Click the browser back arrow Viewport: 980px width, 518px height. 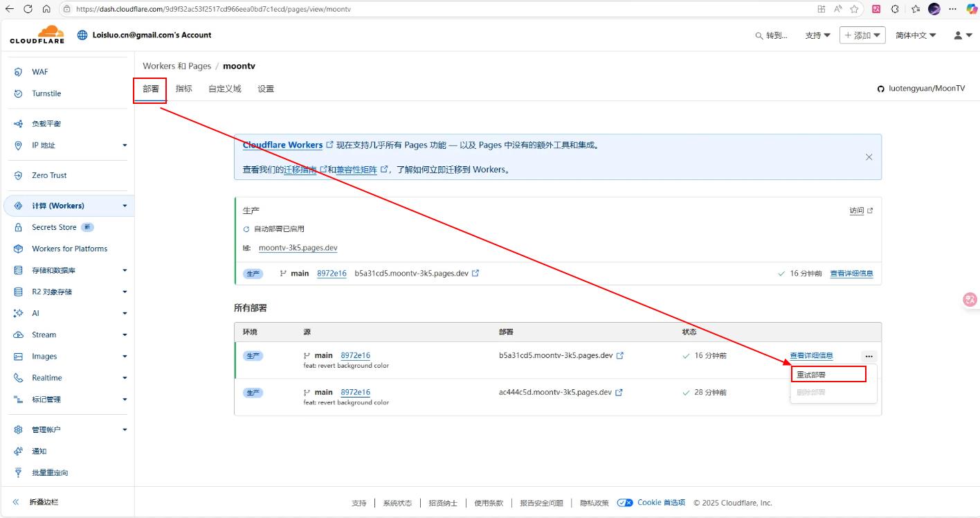point(10,9)
